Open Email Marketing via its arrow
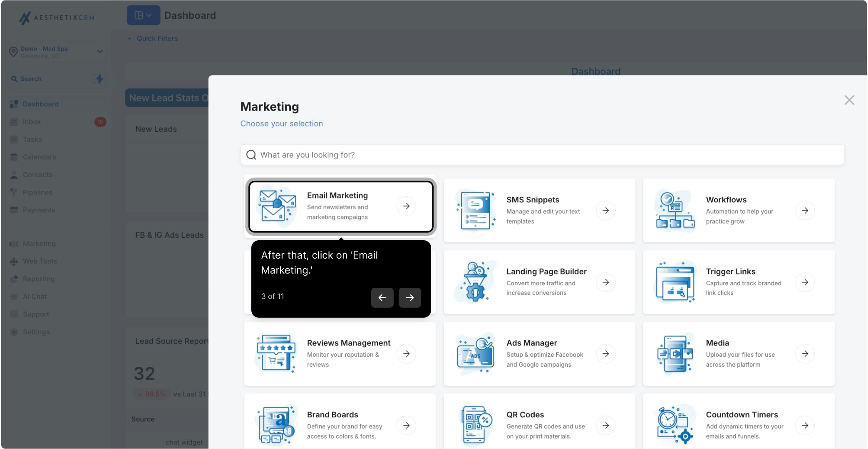Image resolution: width=868 pixels, height=449 pixels. 407,206
